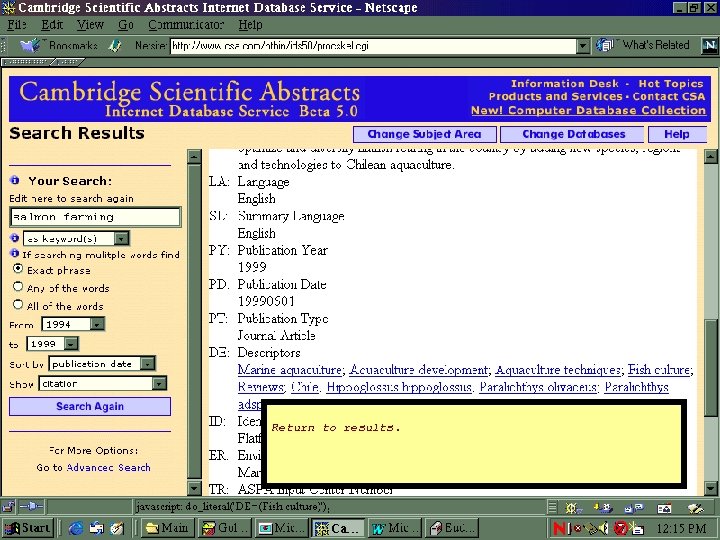
Task: Click the info icon beside keyword dropdown
Action: (x=15, y=238)
